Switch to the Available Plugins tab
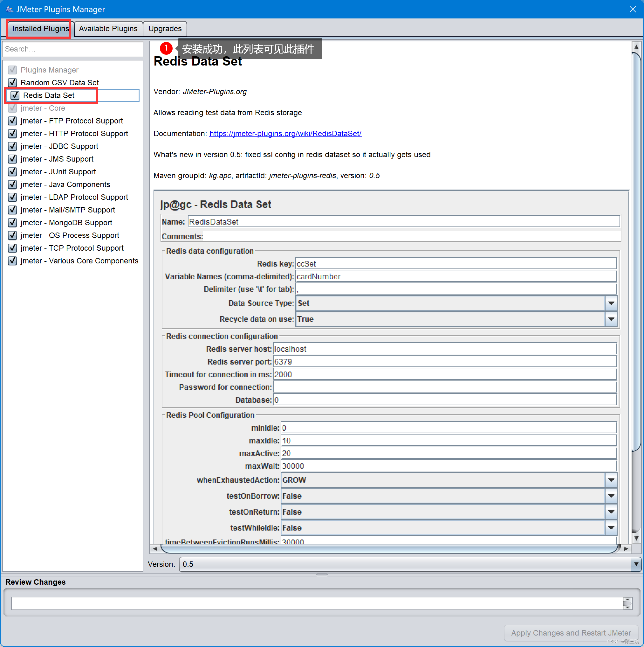The height and width of the screenshot is (647, 644). click(x=108, y=28)
